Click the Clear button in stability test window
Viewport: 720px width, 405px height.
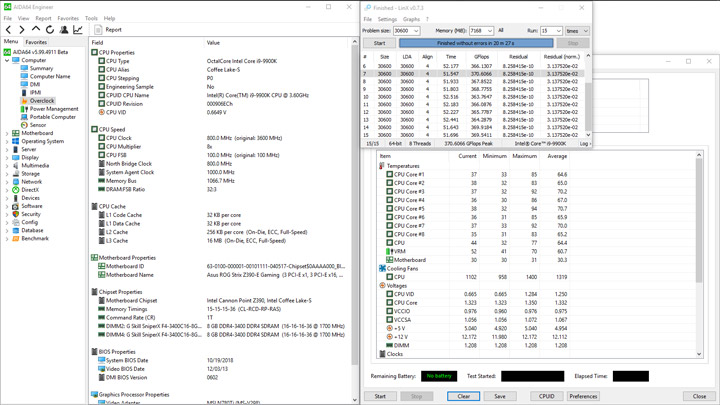pos(463,396)
